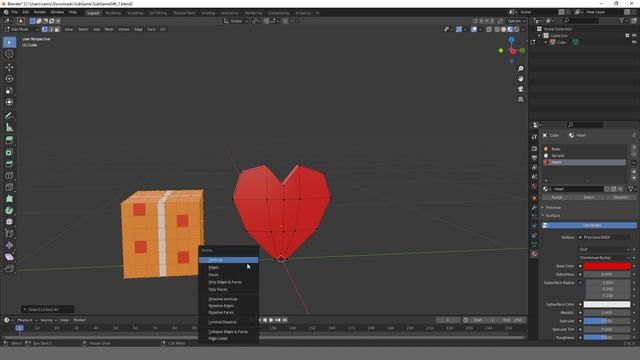Click the pan view hand icon

pyautogui.click(x=520, y=79)
